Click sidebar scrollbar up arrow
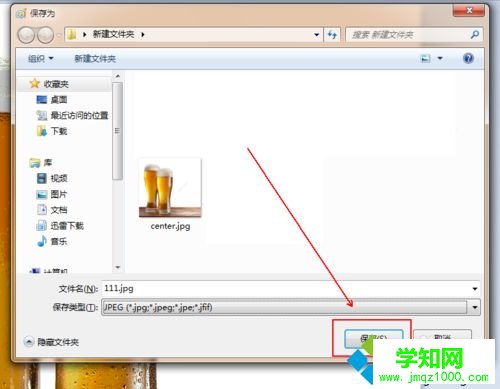This screenshot has height=389, width=500. coord(117,76)
